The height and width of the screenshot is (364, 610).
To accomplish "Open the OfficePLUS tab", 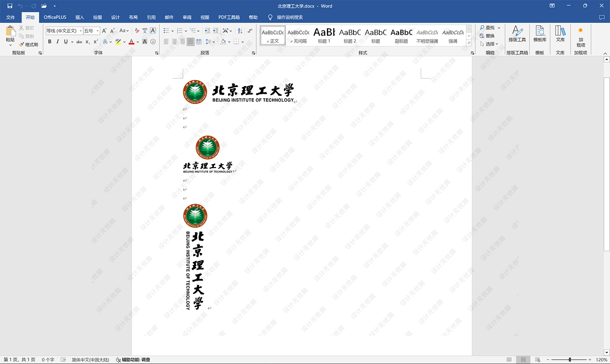I will 55,17.
